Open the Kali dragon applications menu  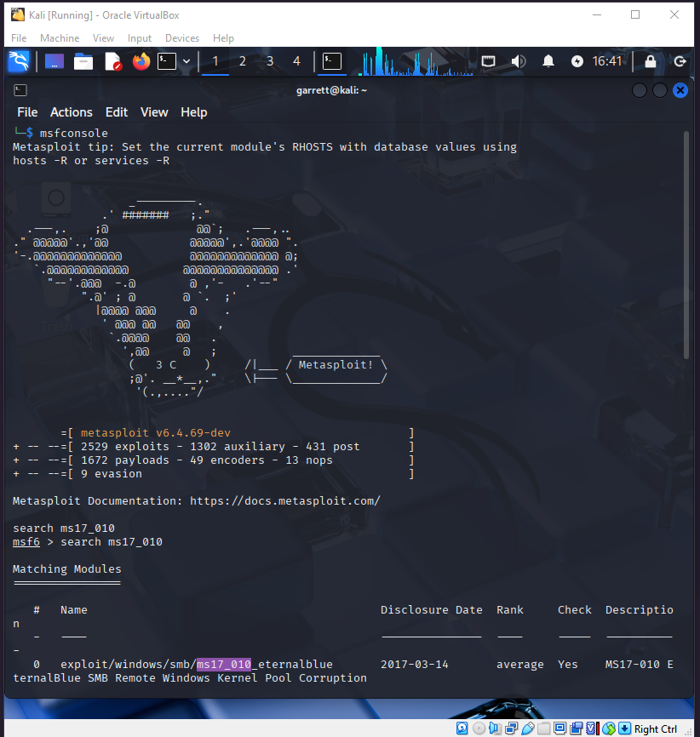click(x=19, y=61)
